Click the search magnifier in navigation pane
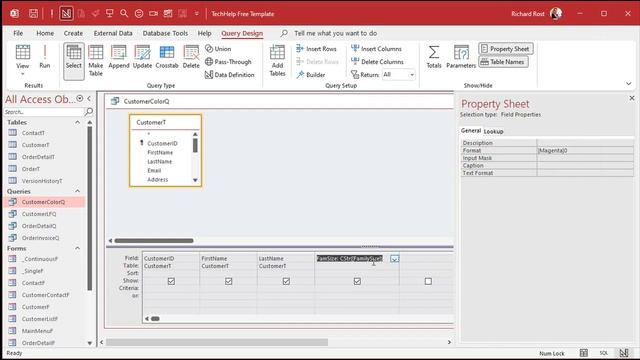The image size is (640, 360). [89, 111]
